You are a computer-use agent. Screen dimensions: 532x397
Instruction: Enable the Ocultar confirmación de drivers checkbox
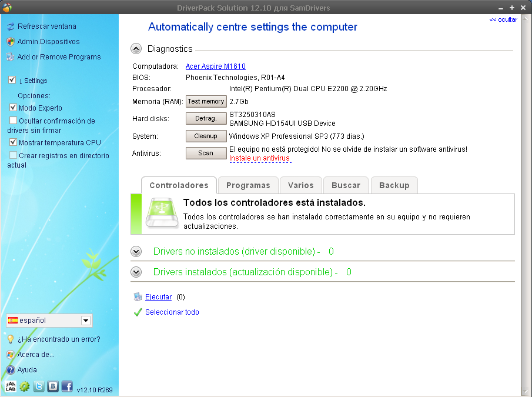(13, 121)
